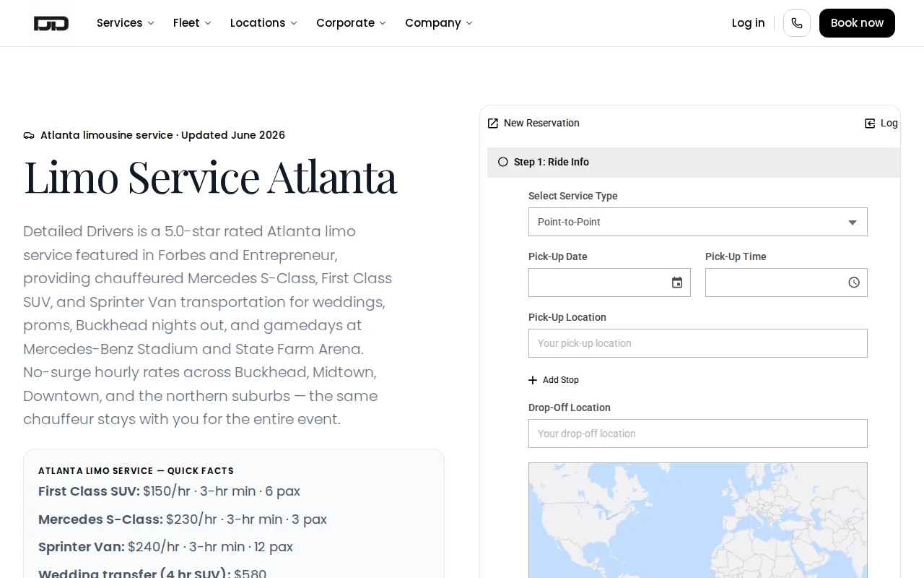924x578 pixels.
Task: Focus the Pick-Up Location field
Action: click(698, 343)
